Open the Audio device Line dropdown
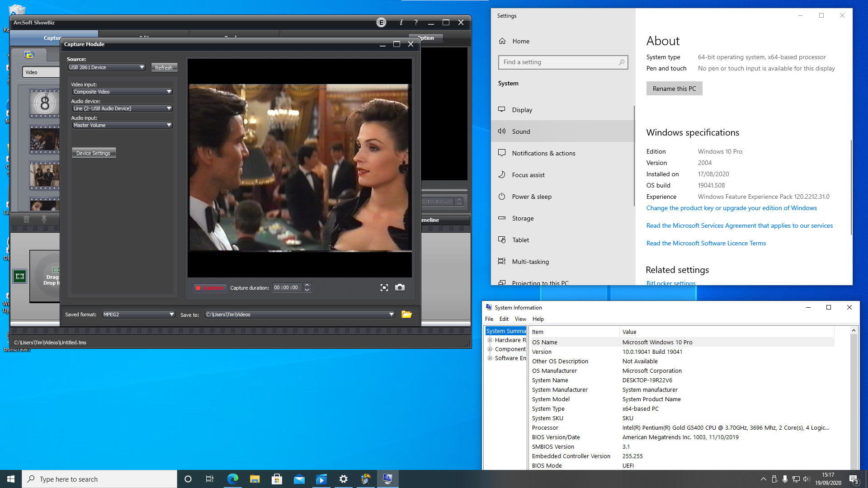 [x=123, y=108]
